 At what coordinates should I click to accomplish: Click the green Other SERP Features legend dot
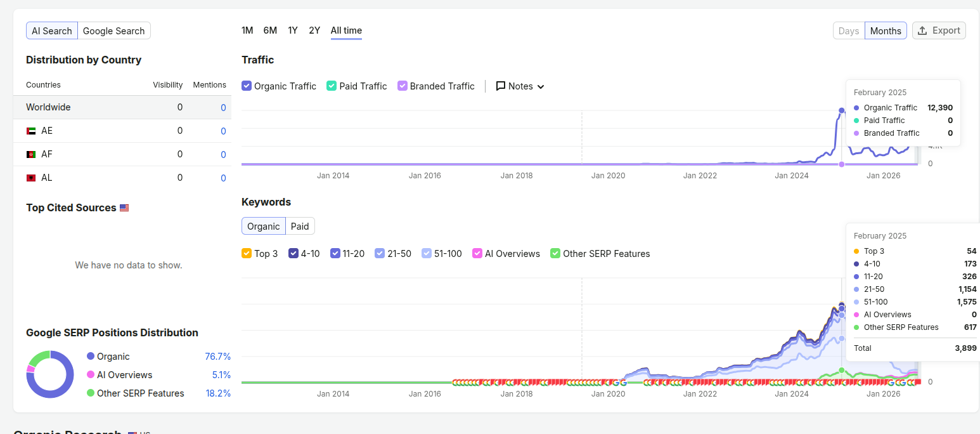pyautogui.click(x=91, y=393)
